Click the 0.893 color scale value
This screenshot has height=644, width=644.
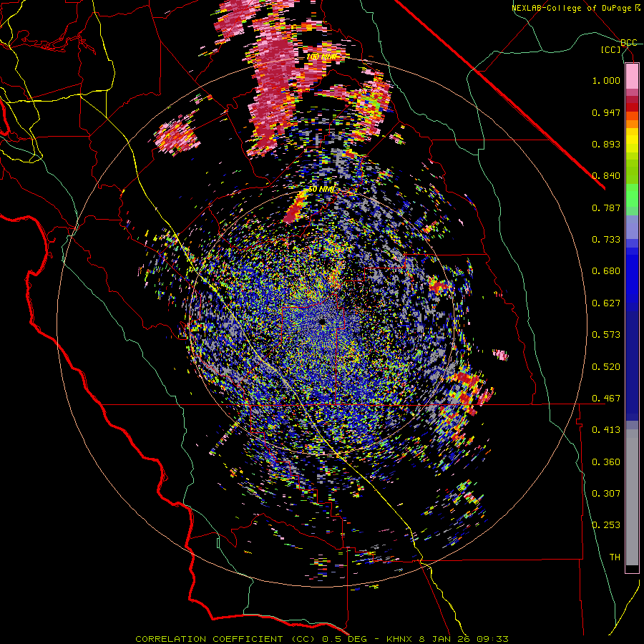coord(606,144)
